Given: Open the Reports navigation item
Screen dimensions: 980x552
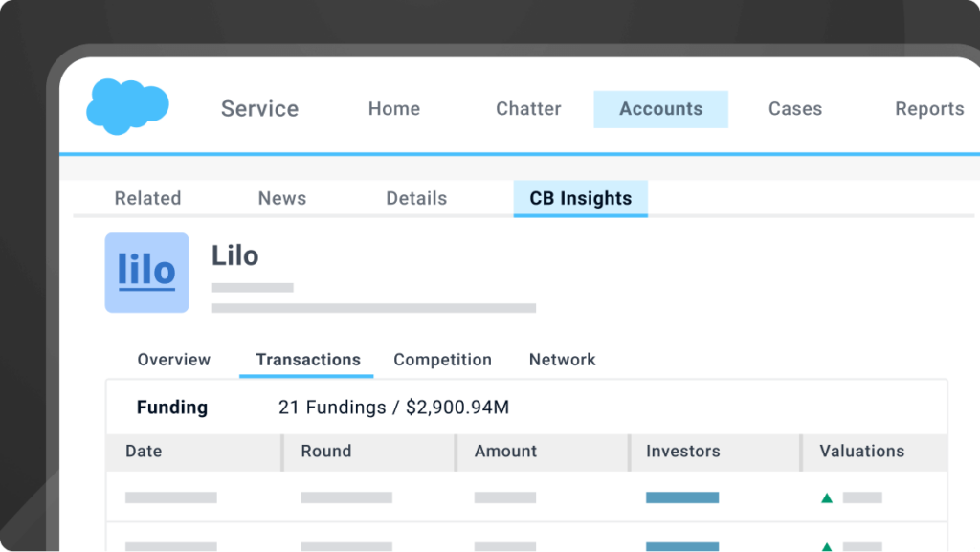Looking at the screenshot, I should click(929, 109).
